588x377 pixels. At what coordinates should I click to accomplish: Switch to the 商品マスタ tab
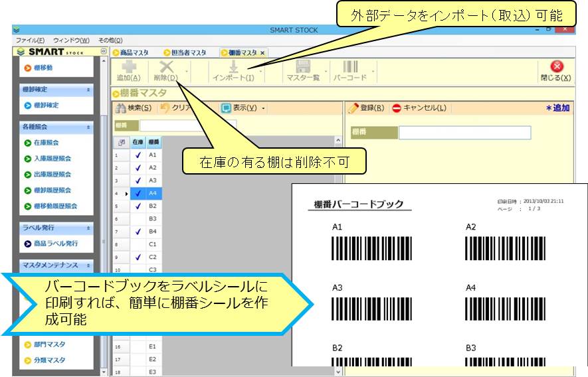131,53
